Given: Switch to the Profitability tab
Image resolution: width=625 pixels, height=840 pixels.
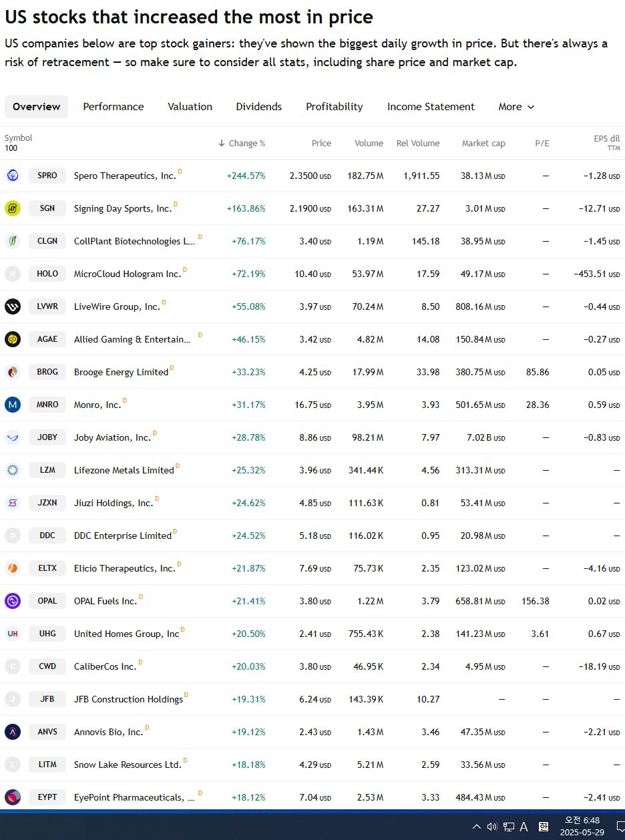Looking at the screenshot, I should click(335, 107).
